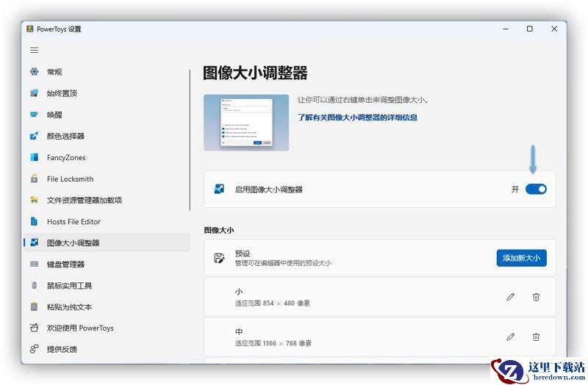Click the 图像大小 section heading
The image size is (588, 385).
(x=219, y=230)
